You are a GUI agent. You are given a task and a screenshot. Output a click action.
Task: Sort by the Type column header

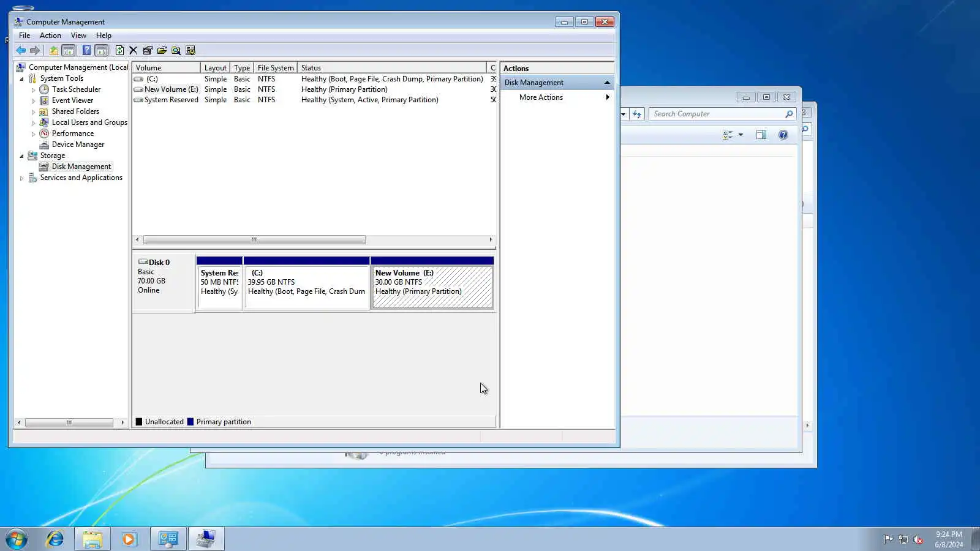[x=242, y=68]
